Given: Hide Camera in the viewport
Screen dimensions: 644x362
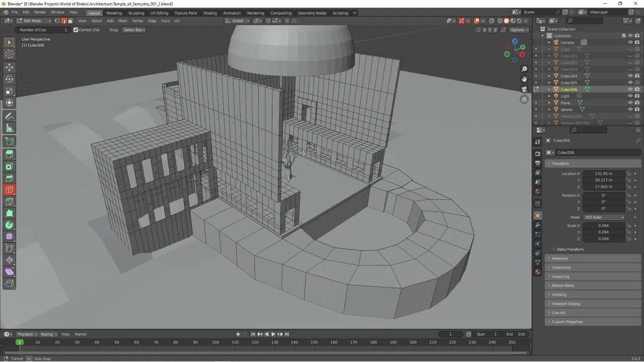Looking at the screenshot, I should [630, 43].
